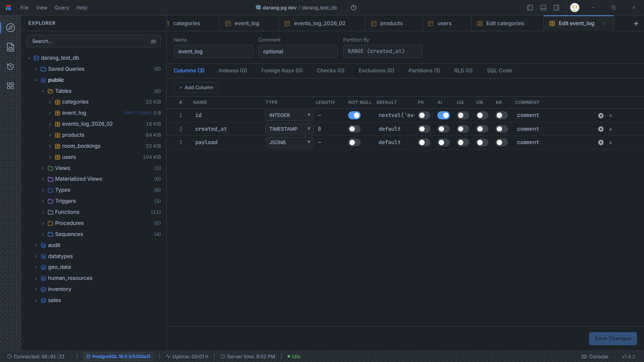The height and width of the screenshot is (362, 644).
Task: Collapse the public schema node
Action: point(36,80)
